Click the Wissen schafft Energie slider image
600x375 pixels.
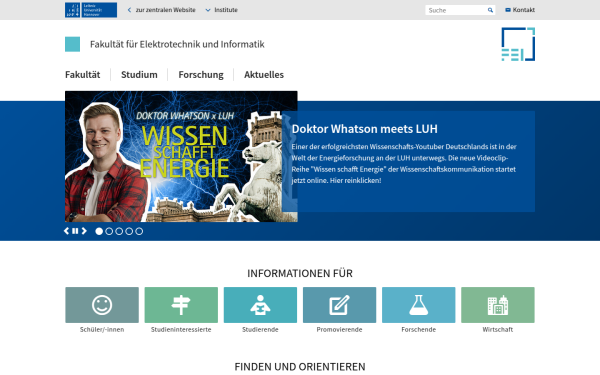click(181, 157)
